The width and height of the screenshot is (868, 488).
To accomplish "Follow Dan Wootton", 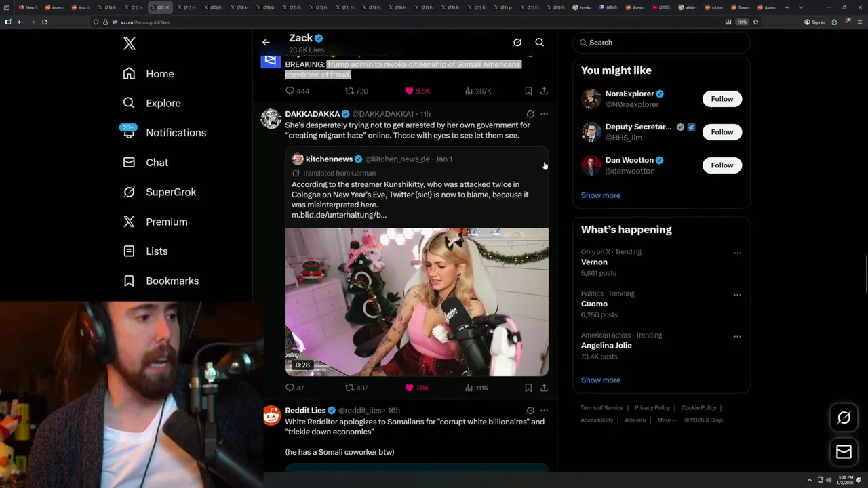I will (722, 165).
